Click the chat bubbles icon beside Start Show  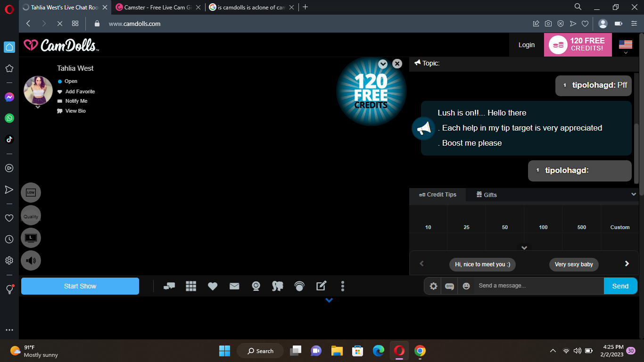pos(169,286)
